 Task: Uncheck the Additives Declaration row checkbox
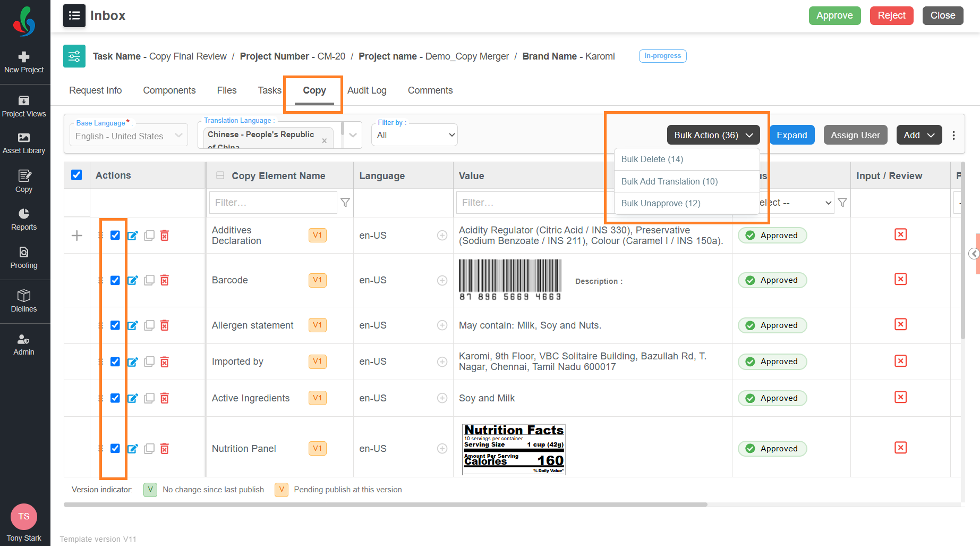click(x=115, y=235)
